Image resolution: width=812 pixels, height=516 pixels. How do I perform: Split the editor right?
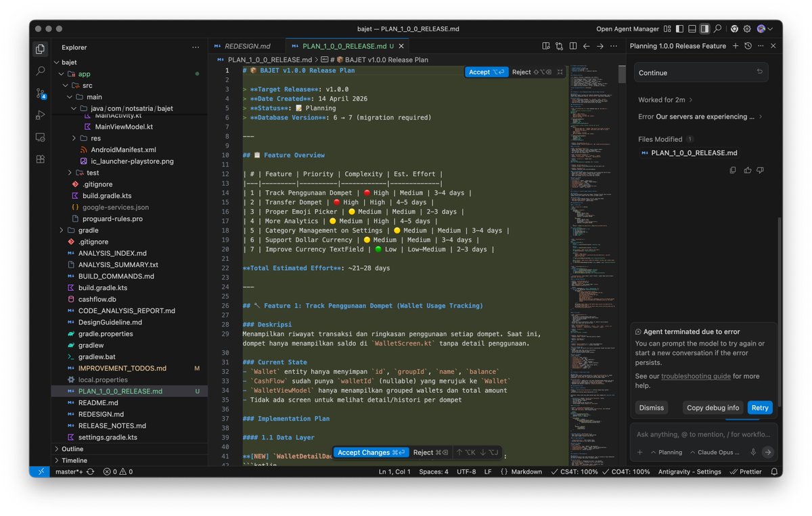click(573, 46)
